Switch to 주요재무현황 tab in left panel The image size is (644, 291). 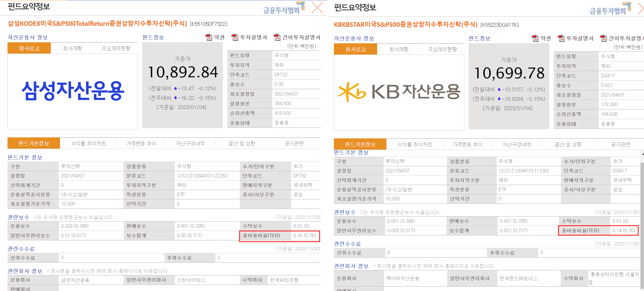pos(116,48)
